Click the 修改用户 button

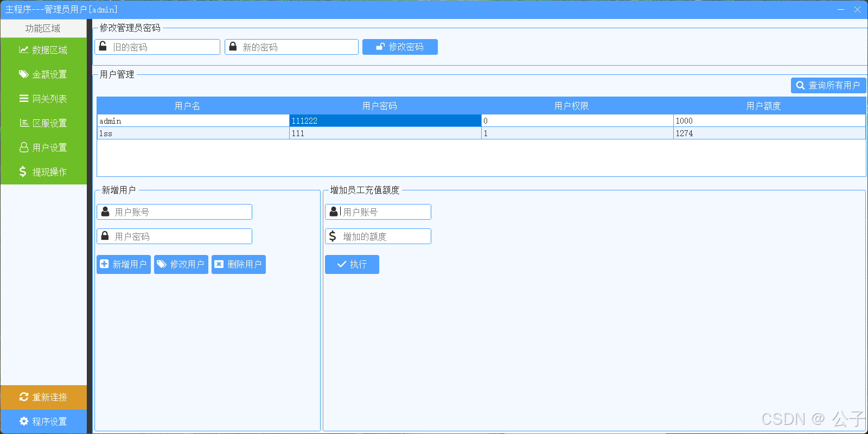coord(181,264)
